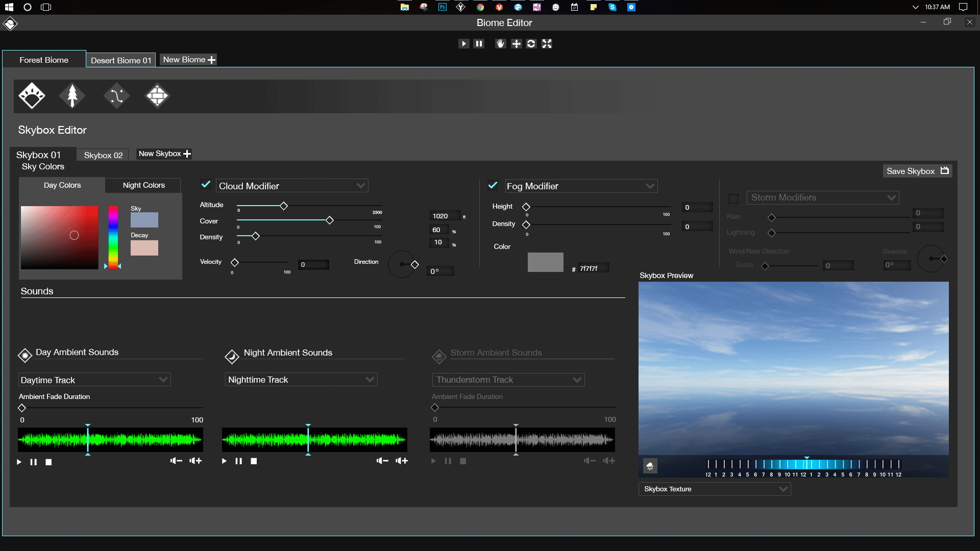980x551 pixels.
Task: Click the refresh rotate icon in top toolbar
Action: 531,44
